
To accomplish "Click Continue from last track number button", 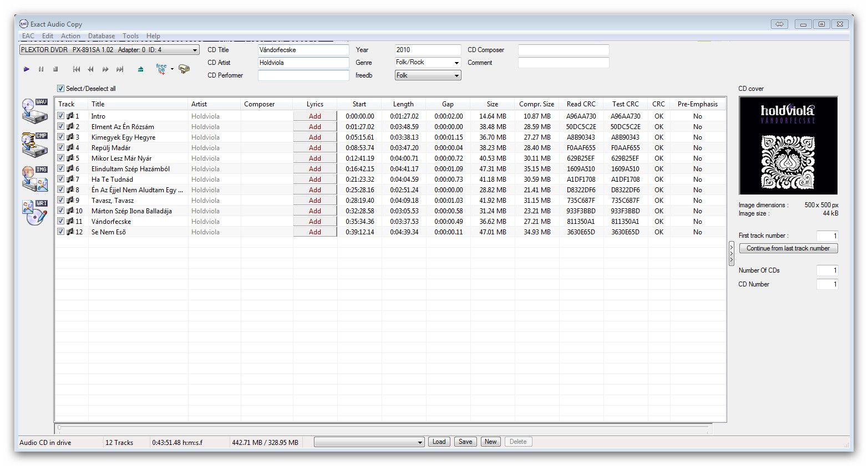I will click(x=788, y=248).
